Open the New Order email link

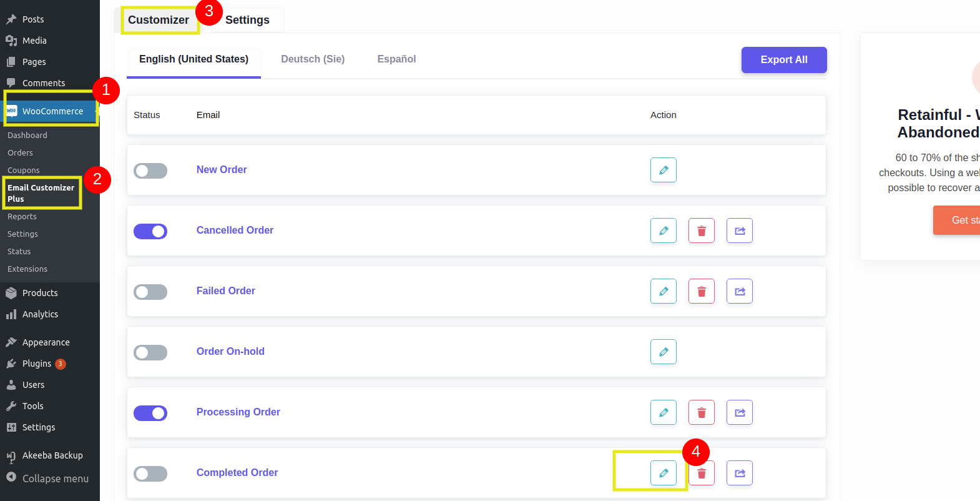(222, 170)
